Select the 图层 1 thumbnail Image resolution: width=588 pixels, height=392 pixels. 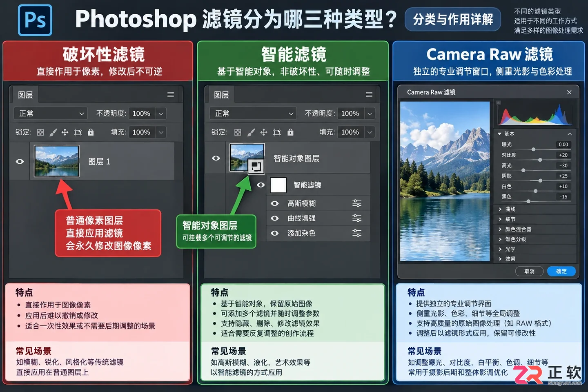point(57,161)
